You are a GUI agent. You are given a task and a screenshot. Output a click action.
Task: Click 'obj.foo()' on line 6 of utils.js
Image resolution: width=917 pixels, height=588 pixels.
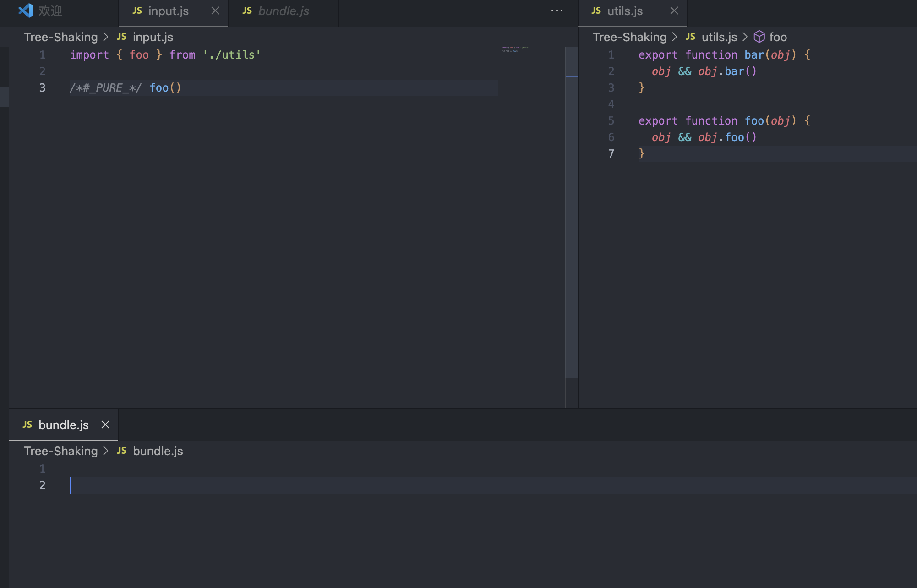click(727, 137)
